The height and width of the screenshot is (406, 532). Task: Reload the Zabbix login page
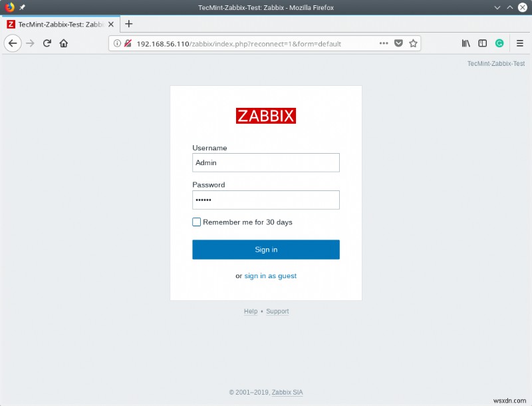click(x=47, y=43)
